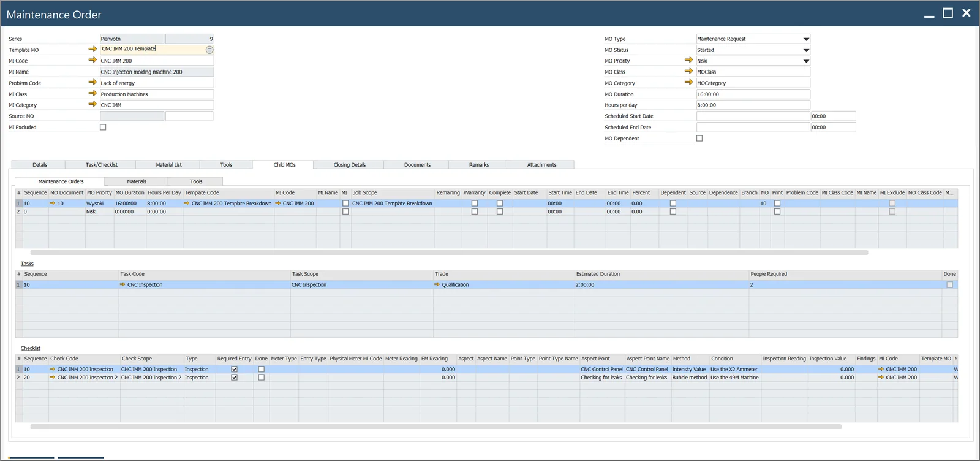Click the MO Duration field
The height and width of the screenshot is (461, 980).
[x=753, y=94]
